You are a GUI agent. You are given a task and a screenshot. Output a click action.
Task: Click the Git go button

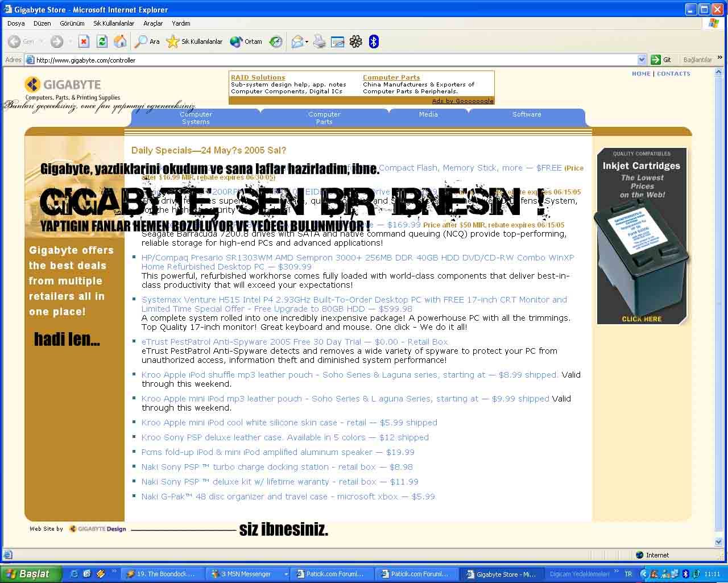pyautogui.click(x=661, y=60)
